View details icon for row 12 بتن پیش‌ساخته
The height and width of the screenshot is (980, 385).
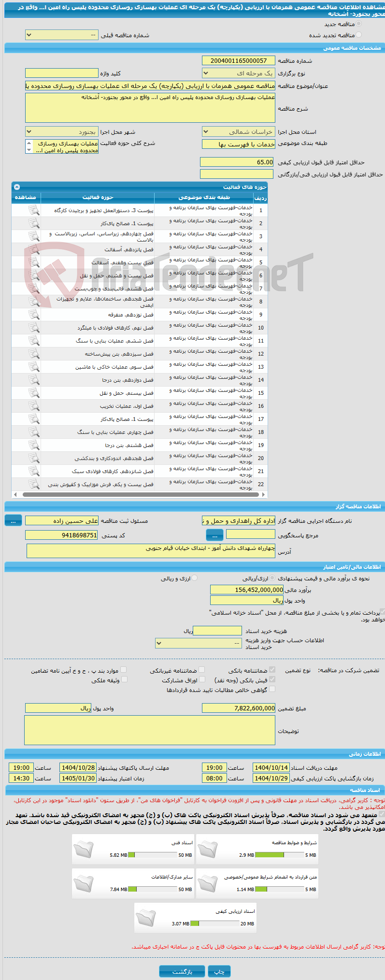coord(33,354)
